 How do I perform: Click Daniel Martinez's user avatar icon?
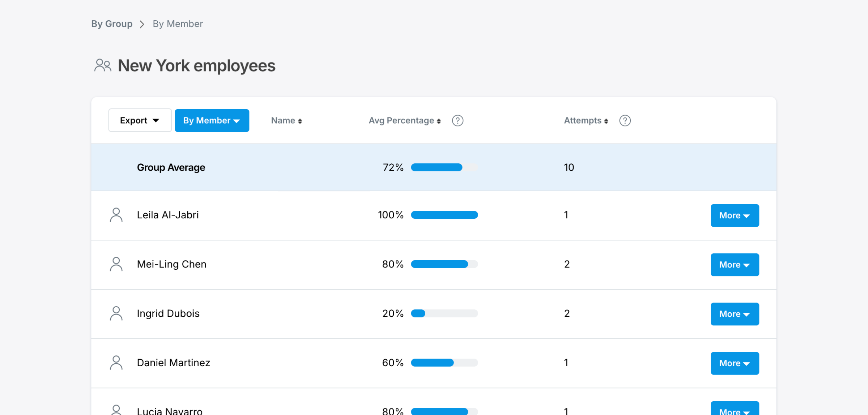pos(116,363)
